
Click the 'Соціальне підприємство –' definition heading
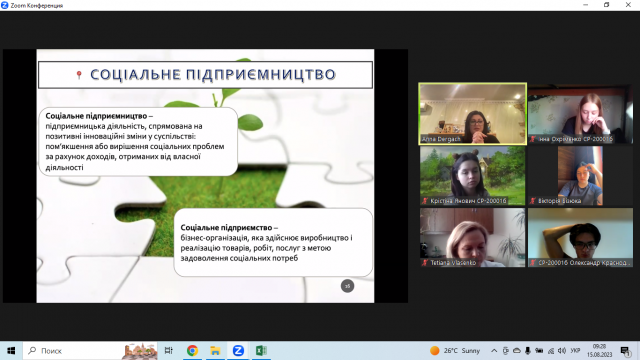pyautogui.click(x=229, y=227)
